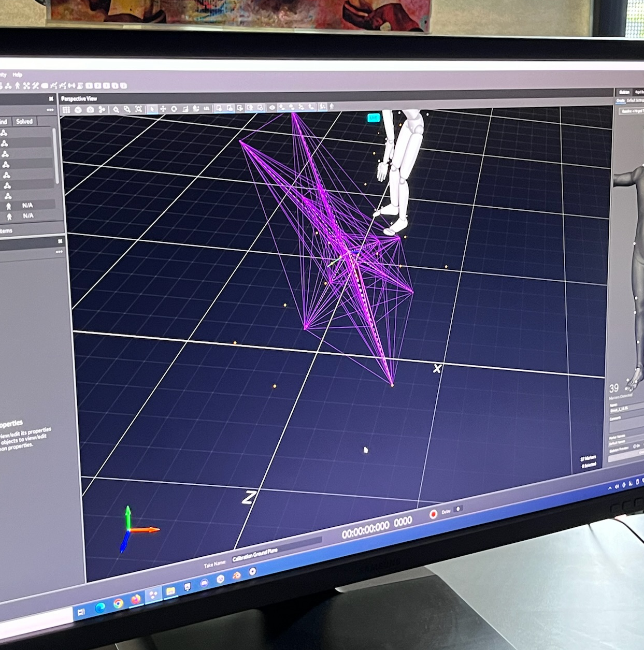Click the grid display icon in Perspective View toolbar
Screen dimensions: 644x650
[x=66, y=109]
